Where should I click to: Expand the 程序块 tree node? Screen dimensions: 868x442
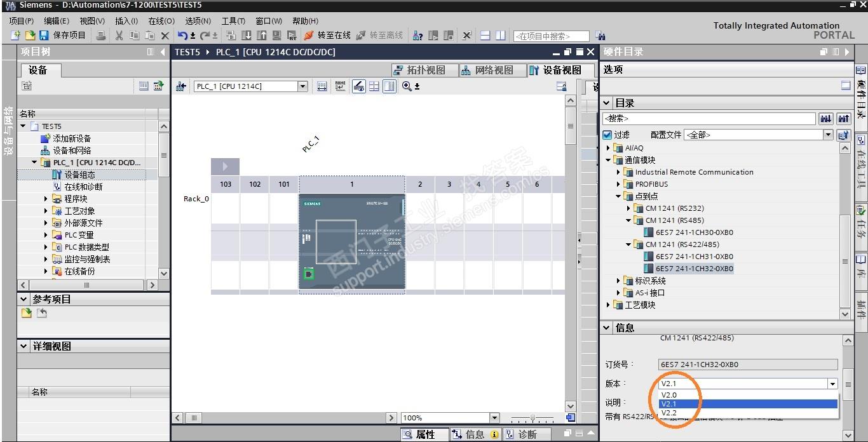coord(46,199)
